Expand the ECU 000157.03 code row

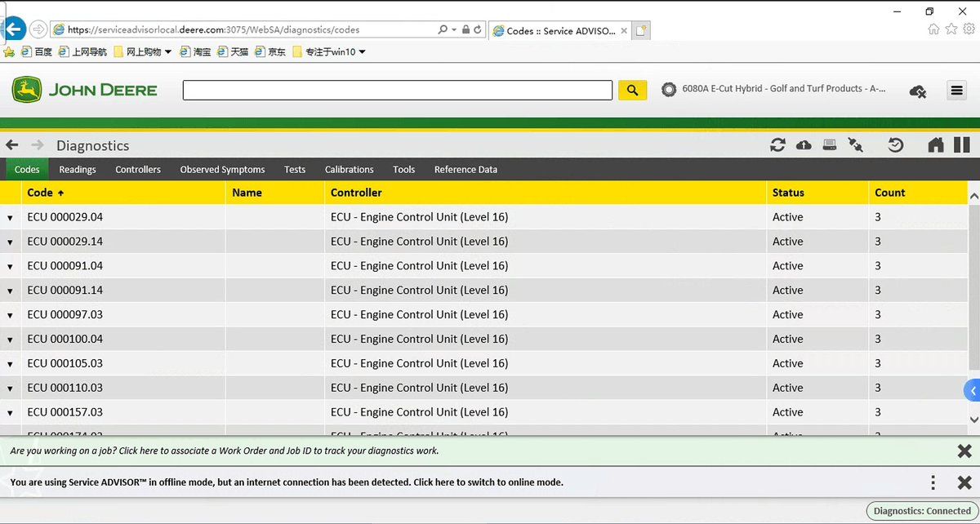click(11, 414)
